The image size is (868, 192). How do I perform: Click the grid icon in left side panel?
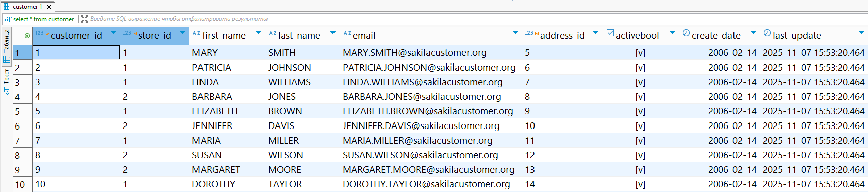[7, 59]
